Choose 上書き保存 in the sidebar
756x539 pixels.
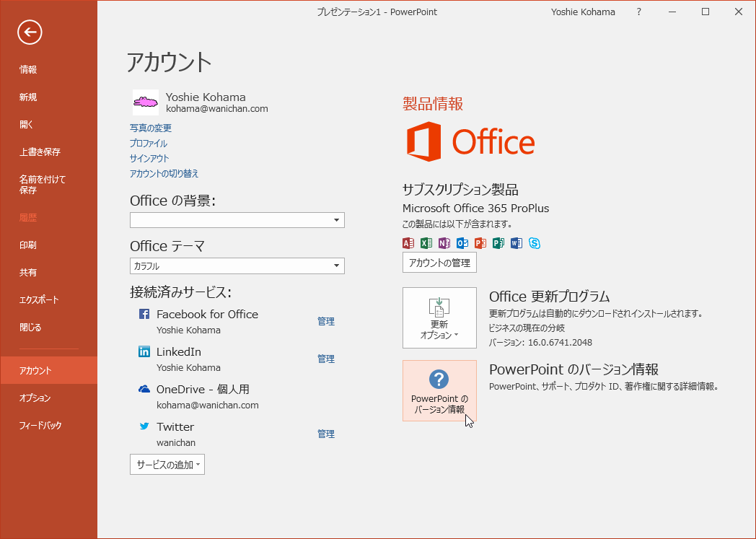[40, 152]
